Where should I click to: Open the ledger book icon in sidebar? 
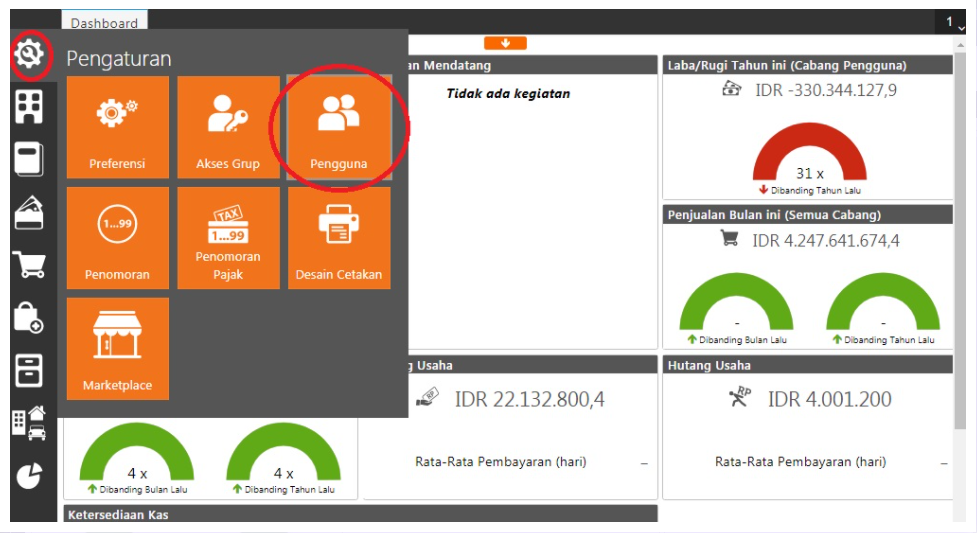click(29, 159)
